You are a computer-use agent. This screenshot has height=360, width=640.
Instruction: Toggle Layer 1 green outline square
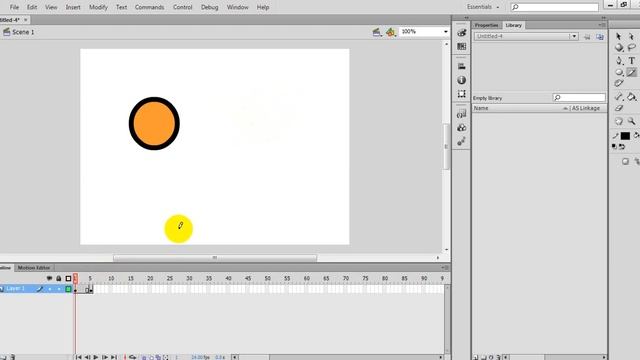point(68,289)
